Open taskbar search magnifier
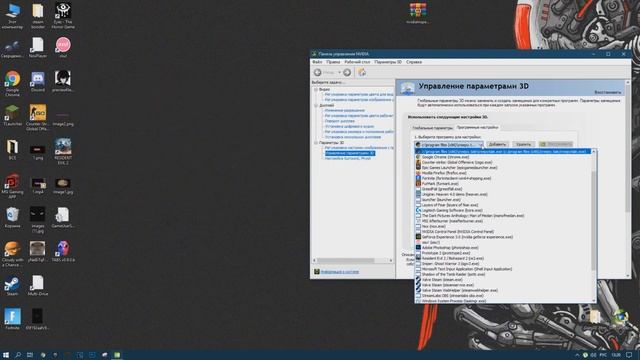640x360 pixels. [18, 355]
